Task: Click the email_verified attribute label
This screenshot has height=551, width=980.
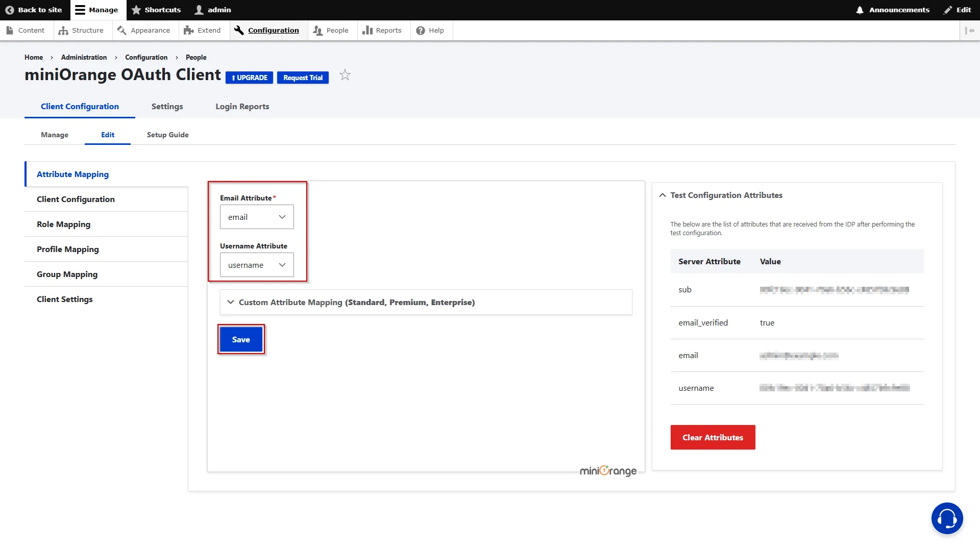Action: click(x=703, y=322)
